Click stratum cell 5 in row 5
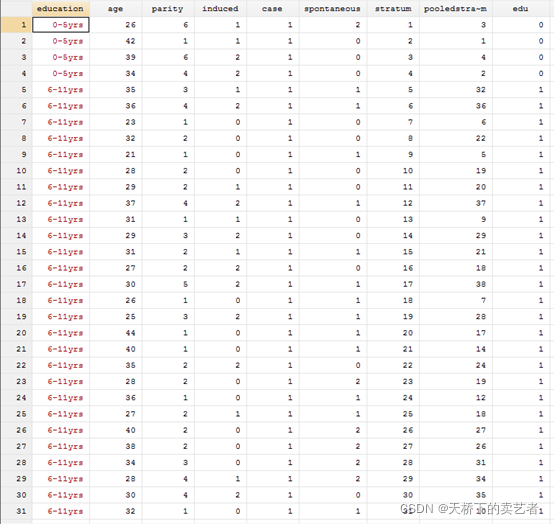Image resolution: width=554 pixels, height=524 pixels. coord(393,89)
